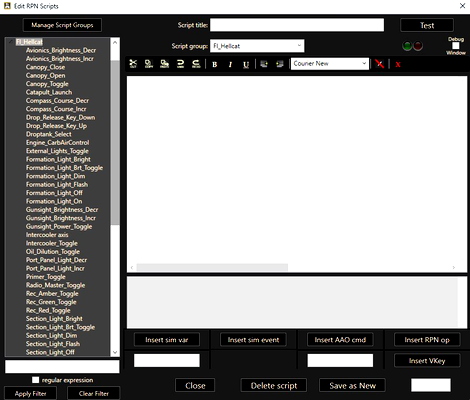Click the Paste icon in editor toolbar
Image resolution: width=470 pixels, height=400 pixels.
pos(164,64)
